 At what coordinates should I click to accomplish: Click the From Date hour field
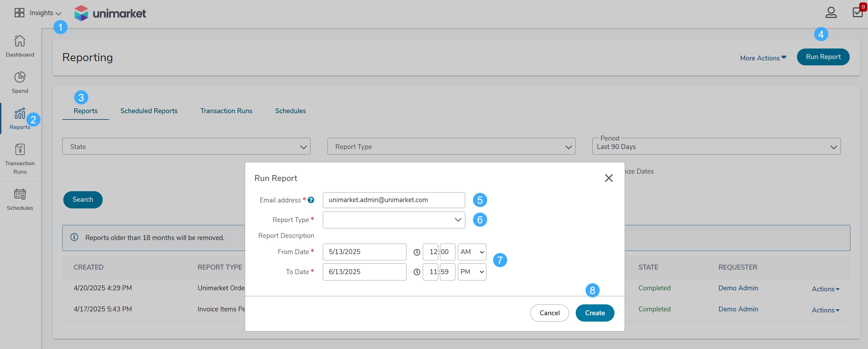pos(430,252)
